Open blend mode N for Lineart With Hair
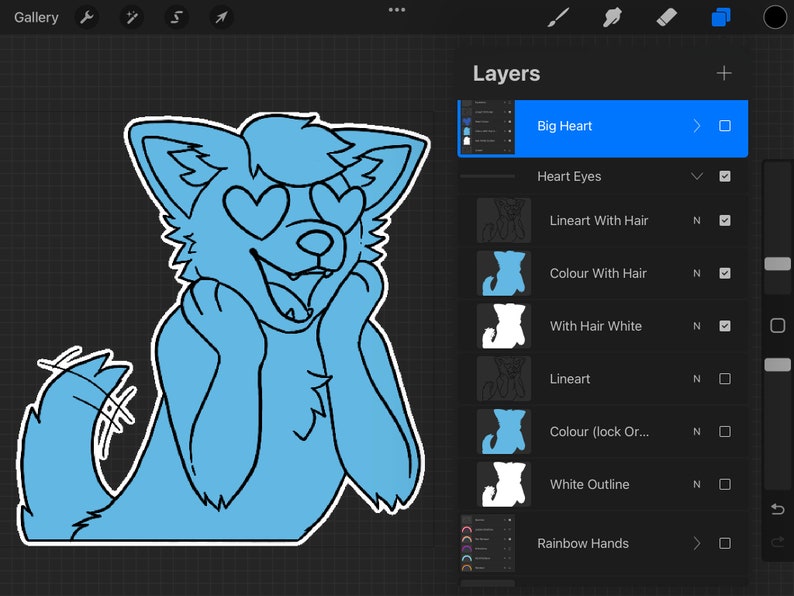 pos(697,220)
